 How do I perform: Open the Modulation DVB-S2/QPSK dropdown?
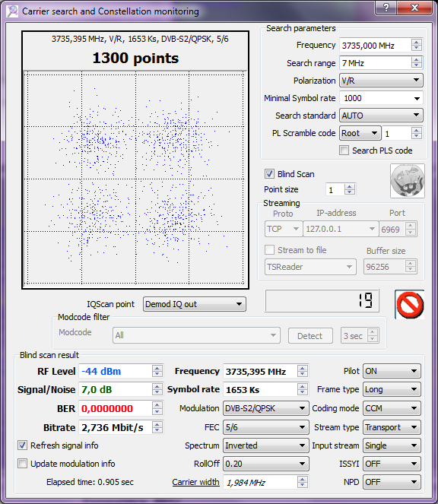[266, 408]
